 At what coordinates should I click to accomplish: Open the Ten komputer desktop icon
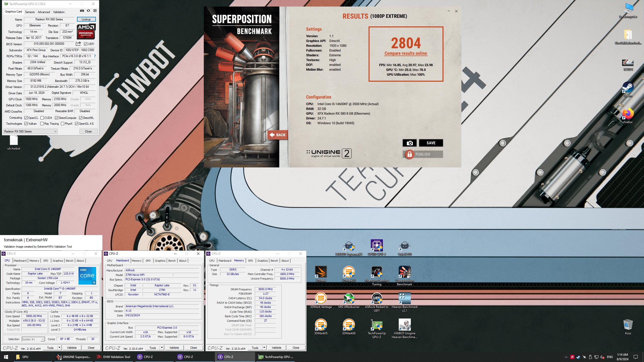[628, 11]
